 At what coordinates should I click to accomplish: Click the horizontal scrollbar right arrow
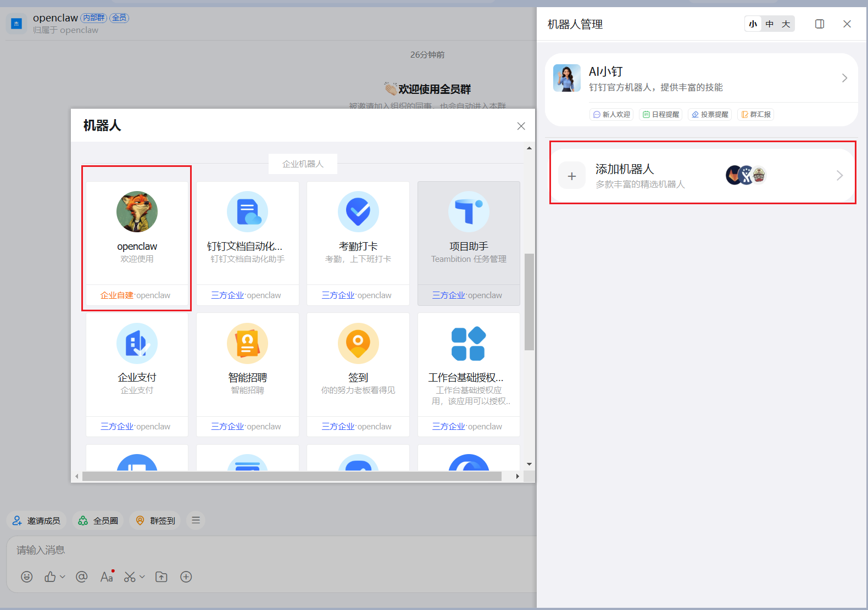click(518, 477)
